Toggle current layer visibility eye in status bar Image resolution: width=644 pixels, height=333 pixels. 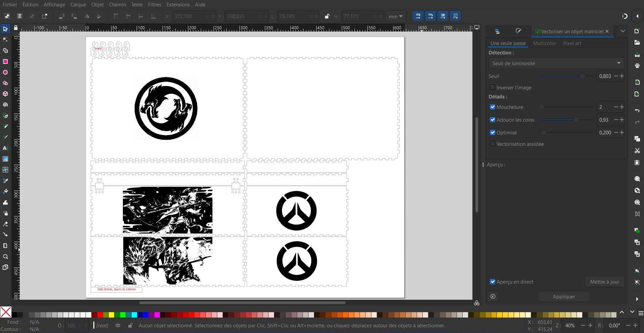118,325
